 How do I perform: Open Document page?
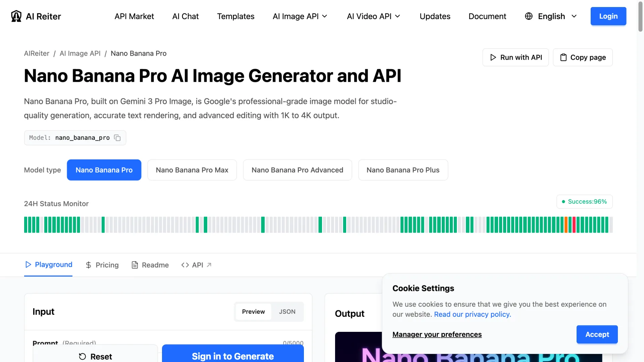coord(487,16)
